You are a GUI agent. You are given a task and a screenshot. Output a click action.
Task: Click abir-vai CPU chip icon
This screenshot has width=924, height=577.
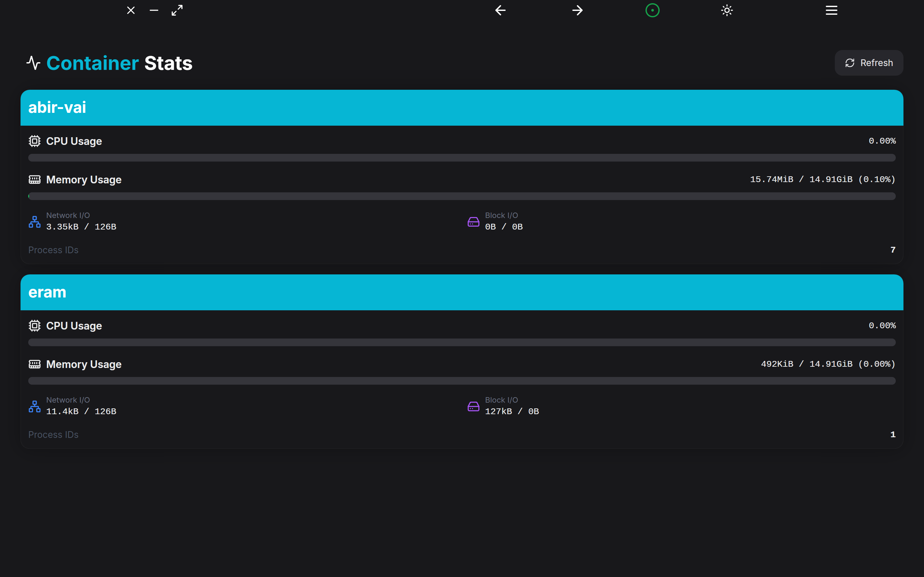[x=34, y=141]
